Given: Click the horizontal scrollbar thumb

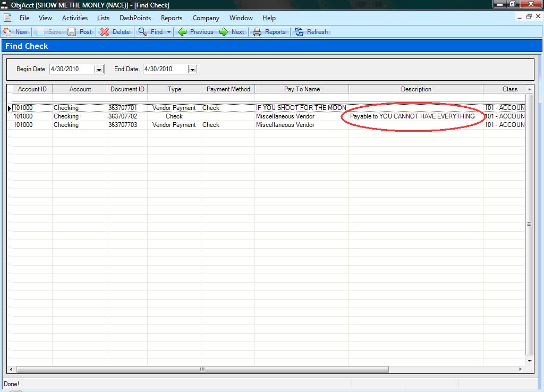Looking at the screenshot, I should [202, 369].
